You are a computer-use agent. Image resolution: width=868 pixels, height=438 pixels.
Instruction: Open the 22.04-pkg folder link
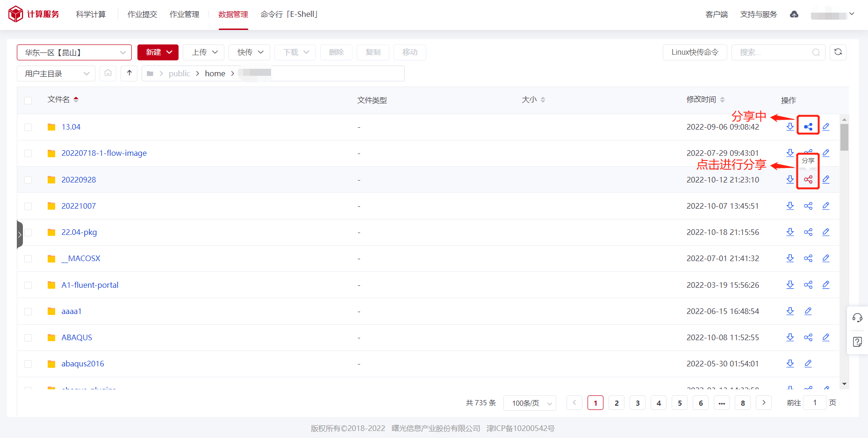tap(79, 232)
